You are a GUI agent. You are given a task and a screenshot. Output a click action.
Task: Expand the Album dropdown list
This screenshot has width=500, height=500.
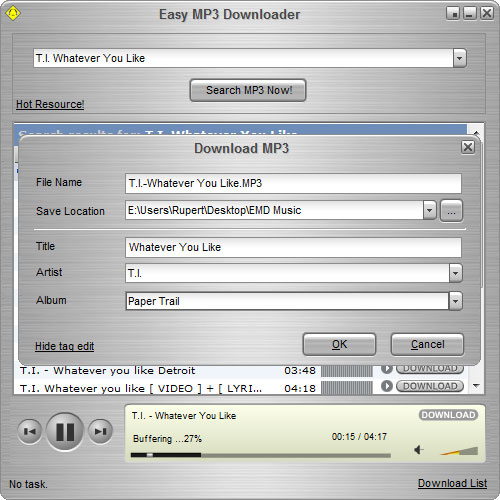(455, 301)
